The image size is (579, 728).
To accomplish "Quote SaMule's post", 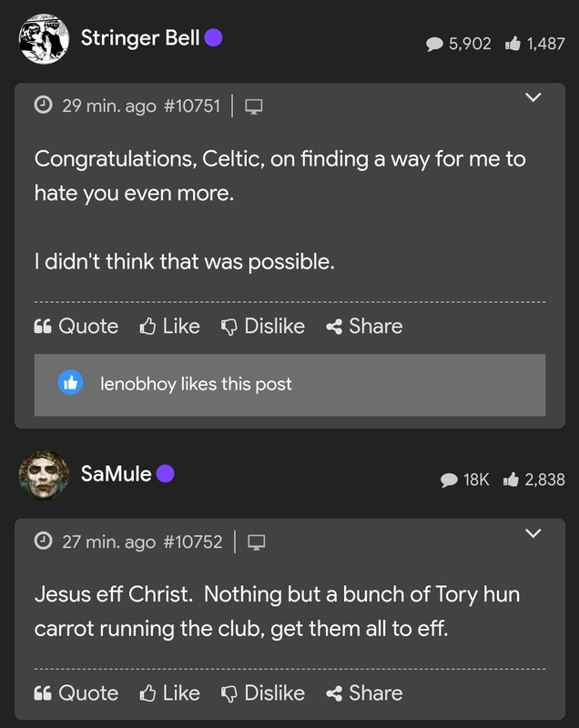I will (76, 693).
